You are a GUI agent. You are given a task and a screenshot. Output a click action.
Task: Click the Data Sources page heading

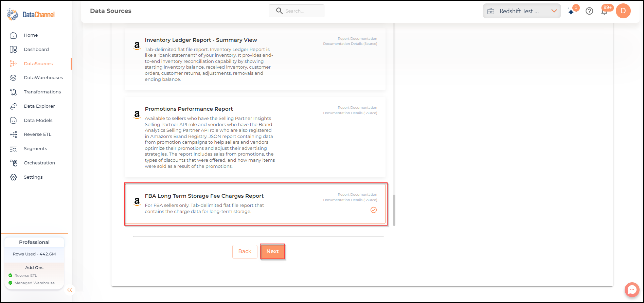click(111, 11)
